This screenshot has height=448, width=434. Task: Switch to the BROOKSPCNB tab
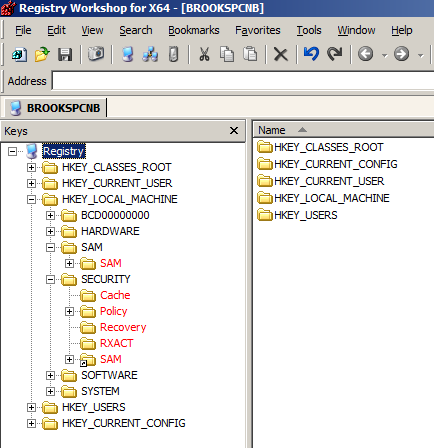point(55,108)
